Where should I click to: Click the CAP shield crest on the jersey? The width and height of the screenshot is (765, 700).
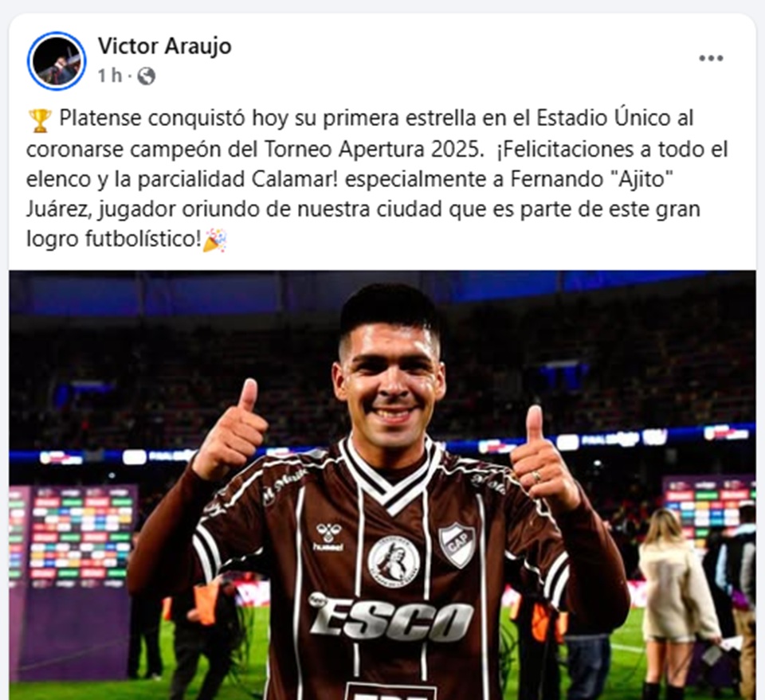pyautogui.click(x=456, y=544)
